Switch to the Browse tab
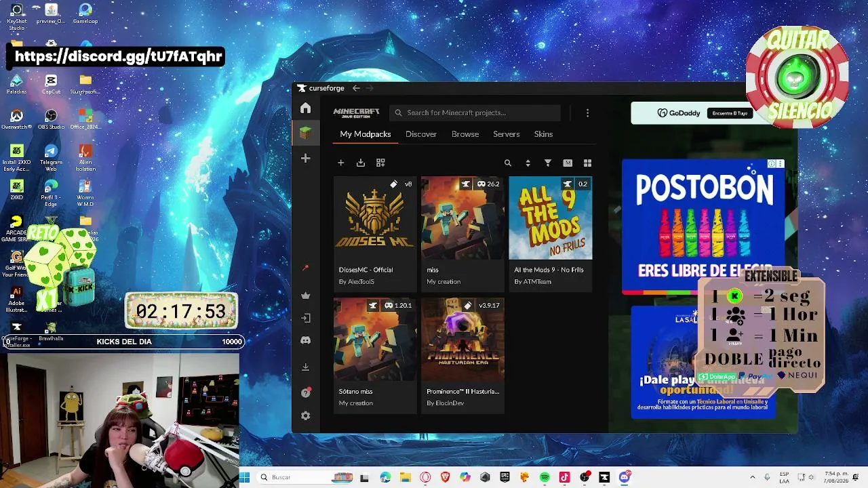The width and height of the screenshot is (868, 488). 465,134
